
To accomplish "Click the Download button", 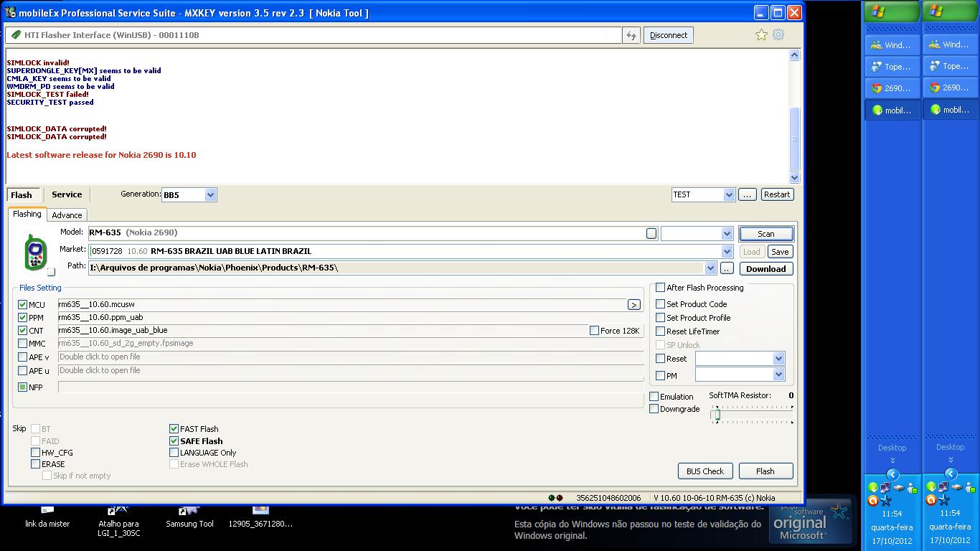I will pyautogui.click(x=766, y=269).
